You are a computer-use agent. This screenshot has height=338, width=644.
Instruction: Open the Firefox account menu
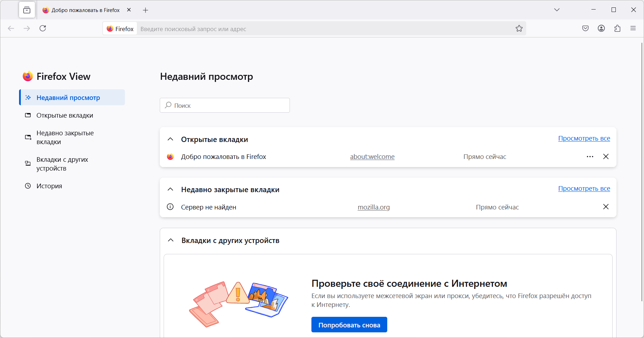(x=601, y=28)
